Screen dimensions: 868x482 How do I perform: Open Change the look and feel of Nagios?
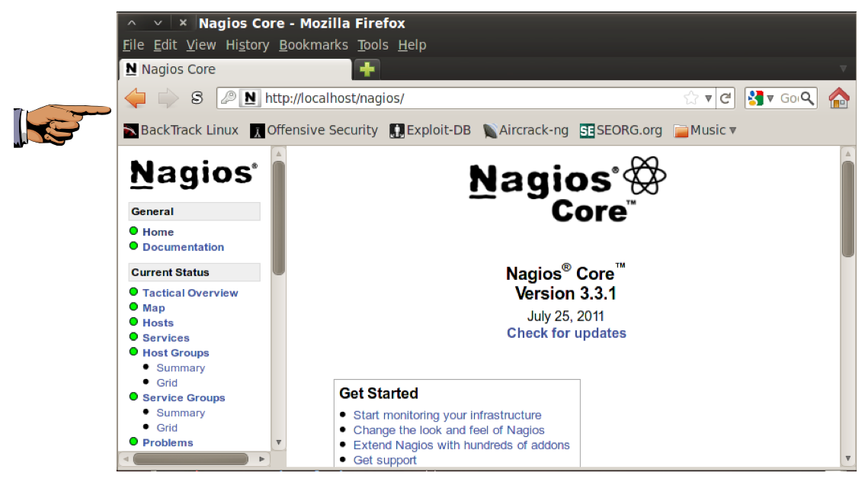(449, 430)
